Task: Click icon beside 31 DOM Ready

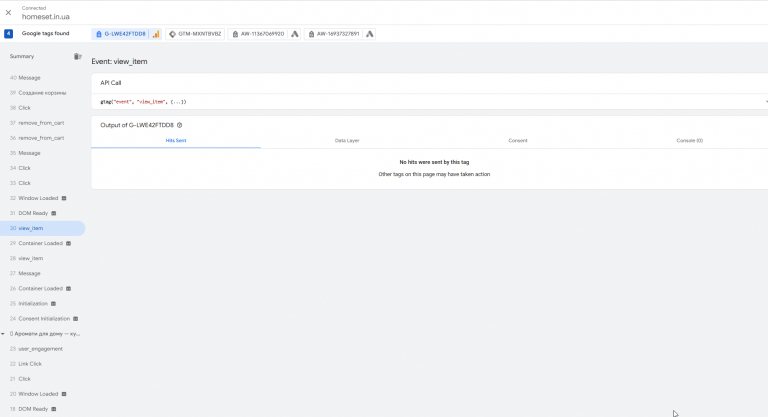Action: (54, 213)
